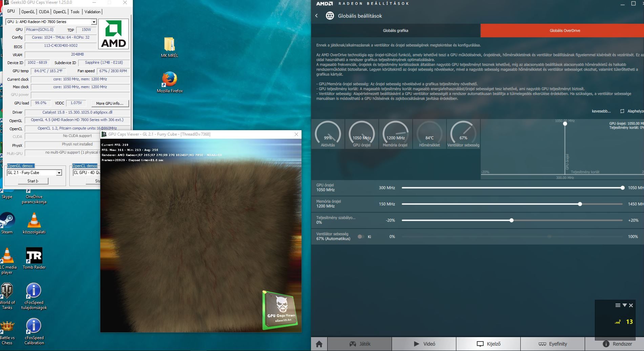The width and height of the screenshot is (644, 351).
Task: Click the OverDrive graph 1050 MHz point
Action: pos(565,124)
